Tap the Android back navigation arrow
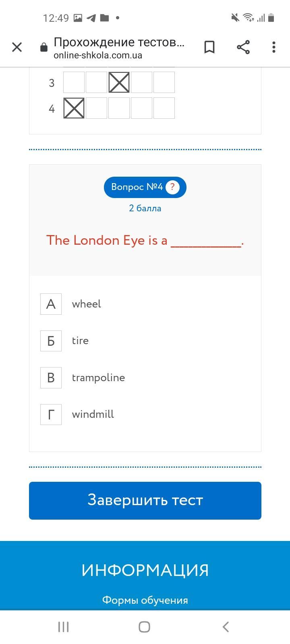 tap(226, 627)
